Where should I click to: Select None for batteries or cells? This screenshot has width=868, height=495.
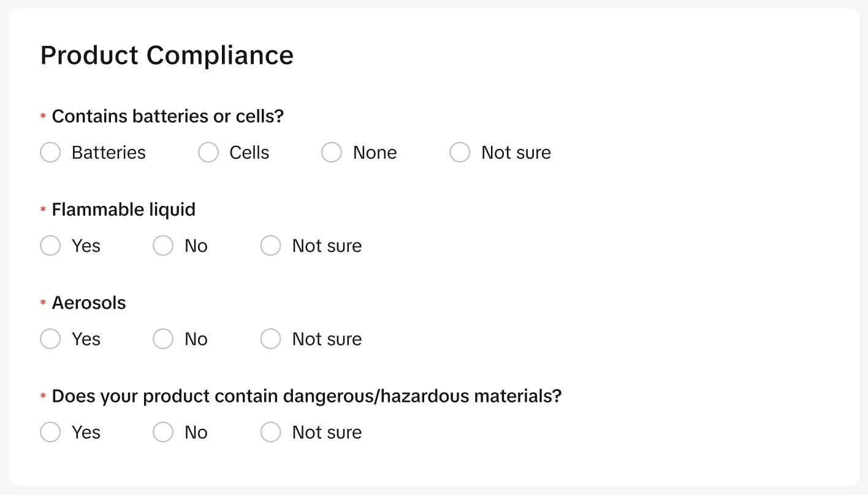[x=332, y=153]
